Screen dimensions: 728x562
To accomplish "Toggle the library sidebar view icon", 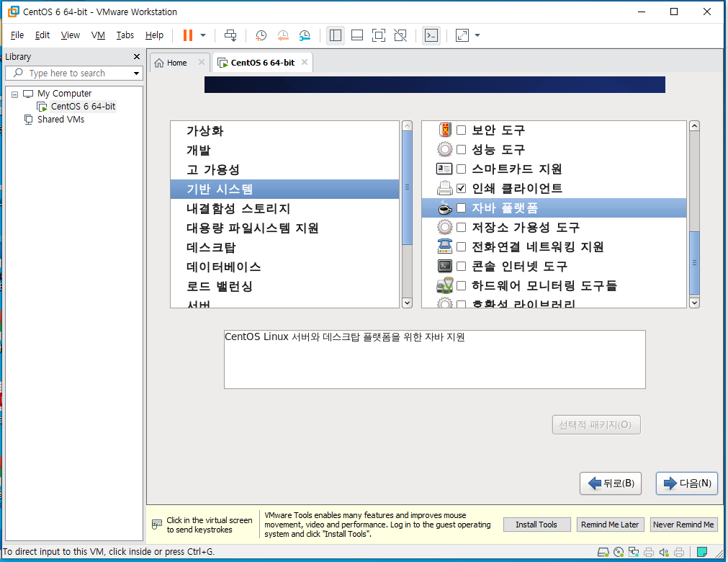I will pyautogui.click(x=336, y=35).
